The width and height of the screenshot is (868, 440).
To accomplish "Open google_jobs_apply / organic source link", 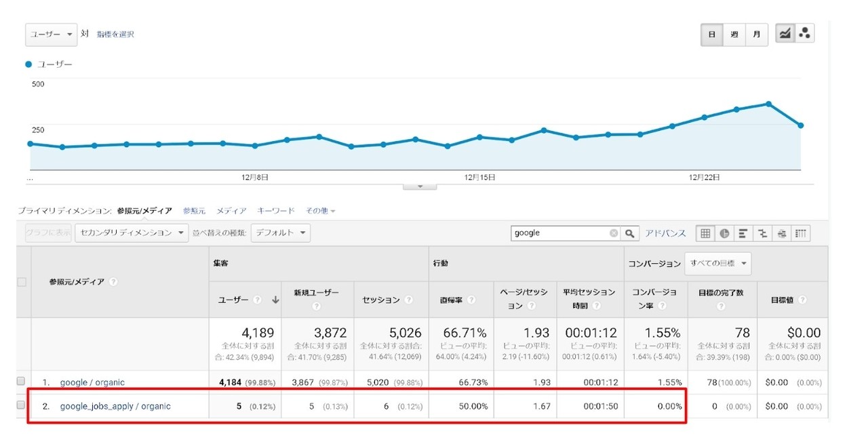I will (x=115, y=406).
